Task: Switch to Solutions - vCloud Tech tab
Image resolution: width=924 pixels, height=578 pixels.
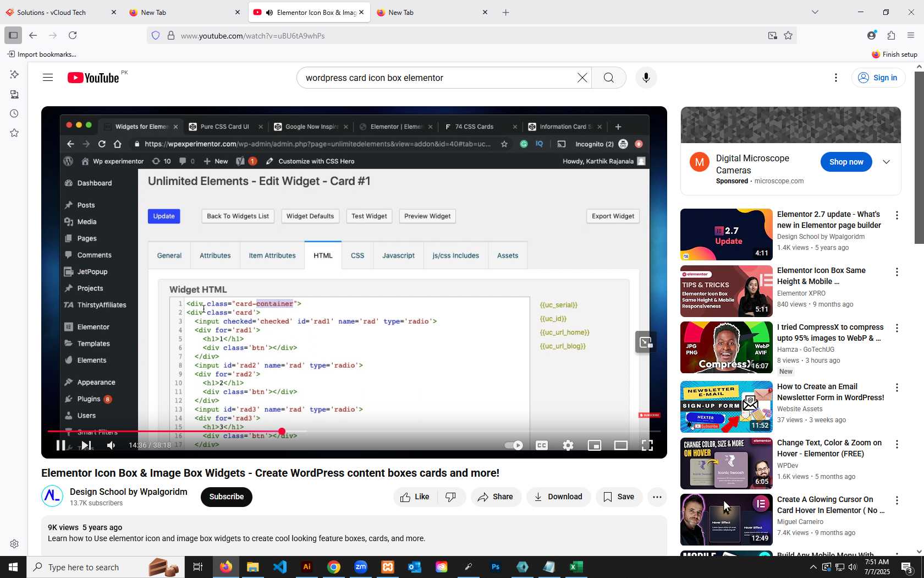Action: (61, 12)
